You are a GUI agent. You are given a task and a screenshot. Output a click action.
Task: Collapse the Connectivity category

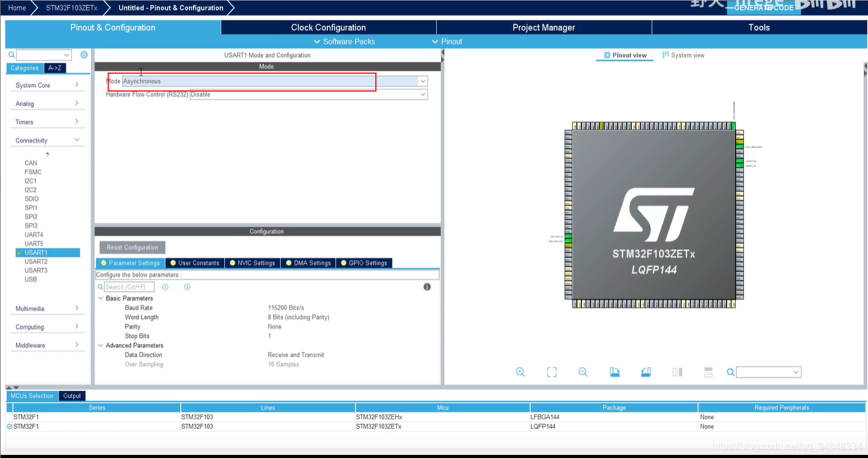coord(47,140)
